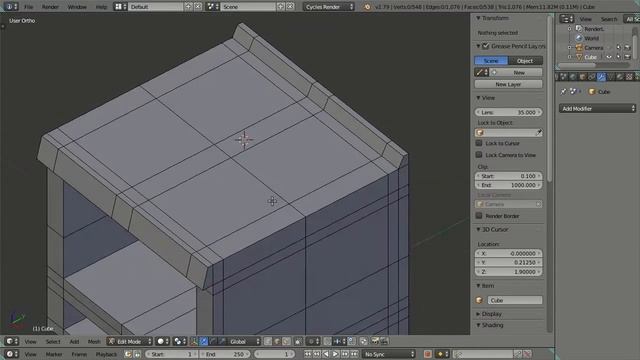
Task: Toggle the Grease Pencil Layers checkbox
Action: click(486, 46)
